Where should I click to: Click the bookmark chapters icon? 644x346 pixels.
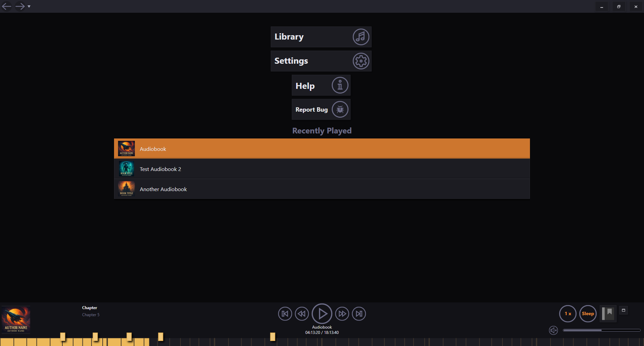(608, 313)
